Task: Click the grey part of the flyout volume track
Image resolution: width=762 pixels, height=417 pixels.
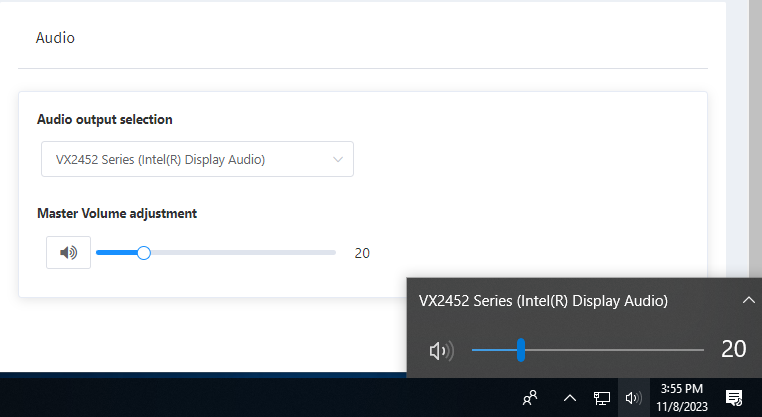Action: pos(612,350)
